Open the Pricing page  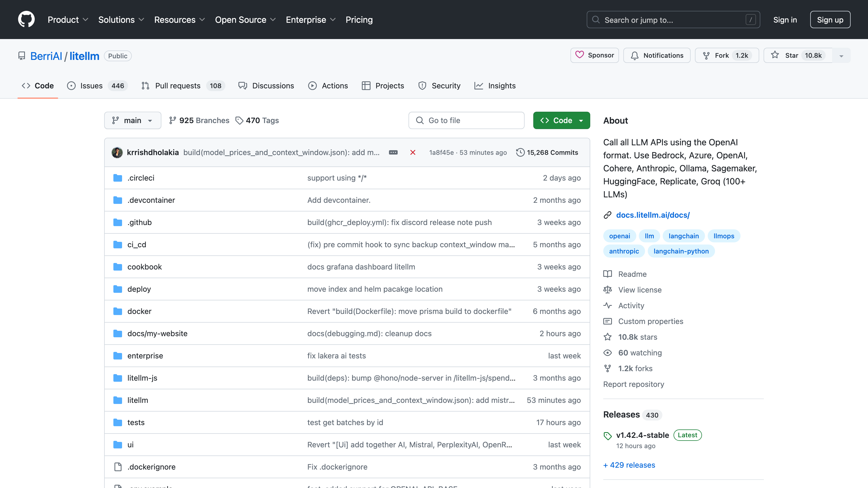[x=359, y=20]
